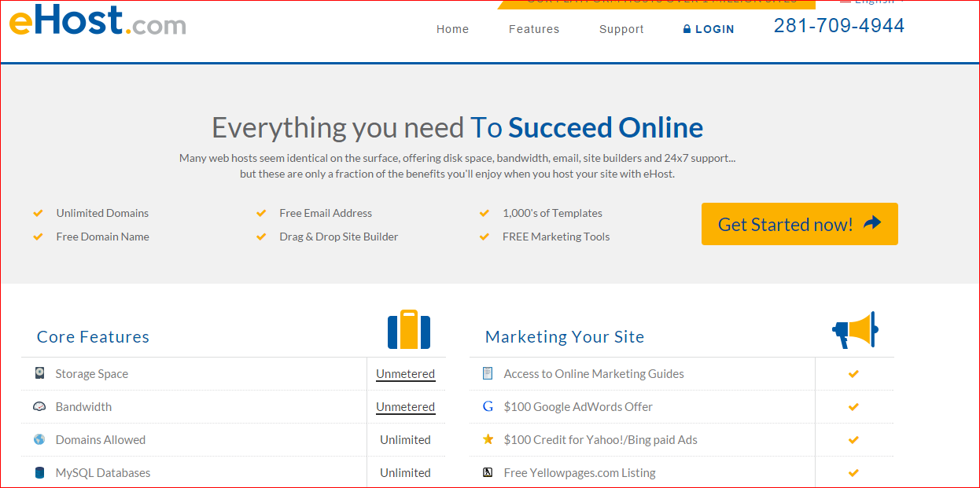The width and height of the screenshot is (980, 488).
Task: Open the Support menu item
Action: (x=621, y=29)
